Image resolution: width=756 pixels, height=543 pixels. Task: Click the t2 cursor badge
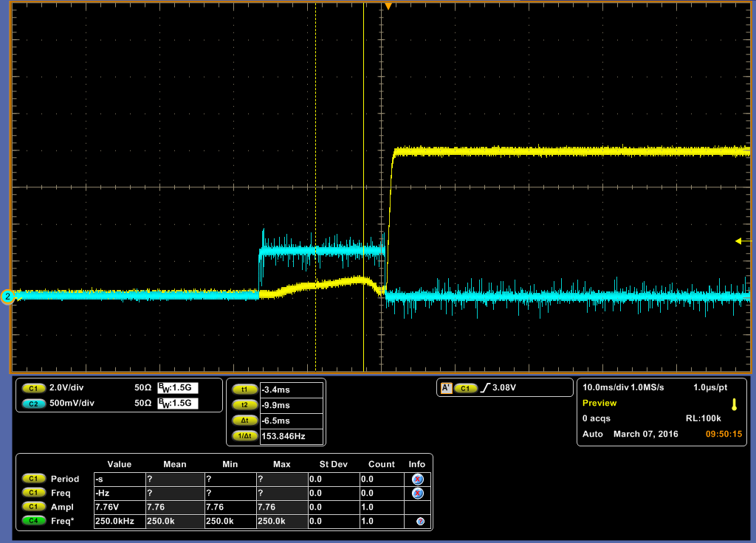tap(245, 405)
